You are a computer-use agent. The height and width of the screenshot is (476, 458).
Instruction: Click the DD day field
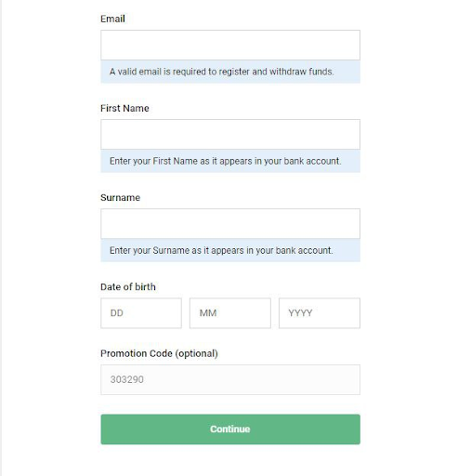click(141, 313)
